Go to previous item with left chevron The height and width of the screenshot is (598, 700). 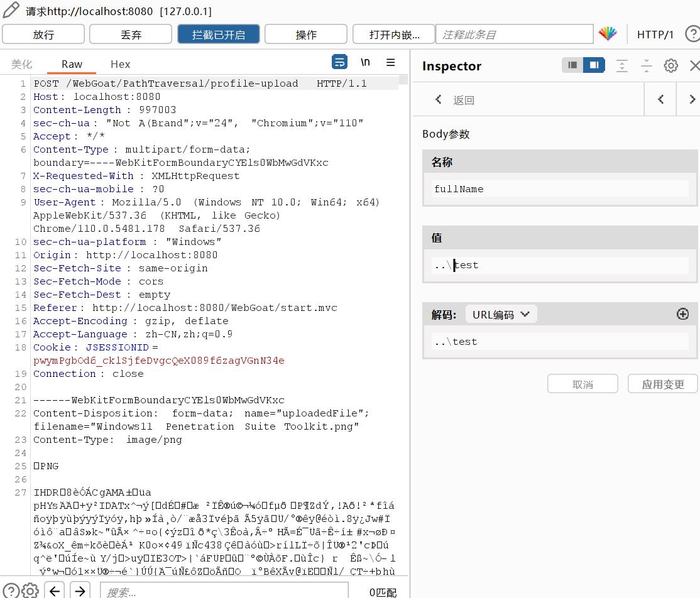point(660,99)
